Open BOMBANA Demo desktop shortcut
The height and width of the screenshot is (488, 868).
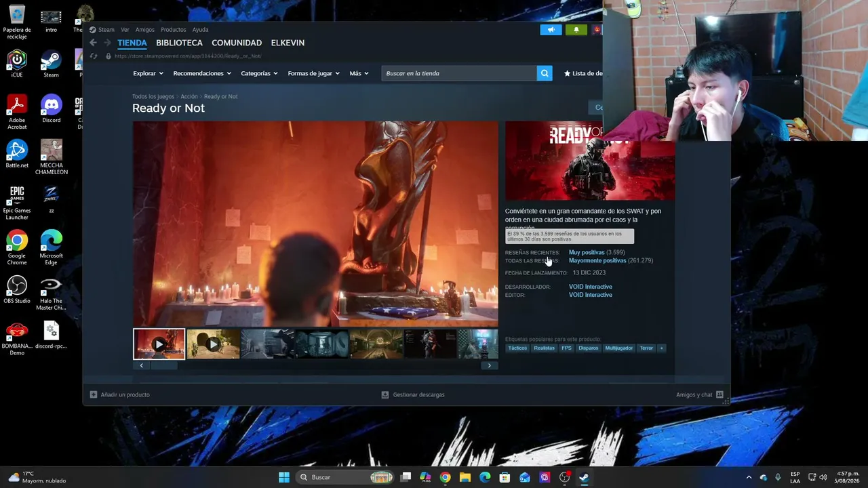tap(17, 339)
